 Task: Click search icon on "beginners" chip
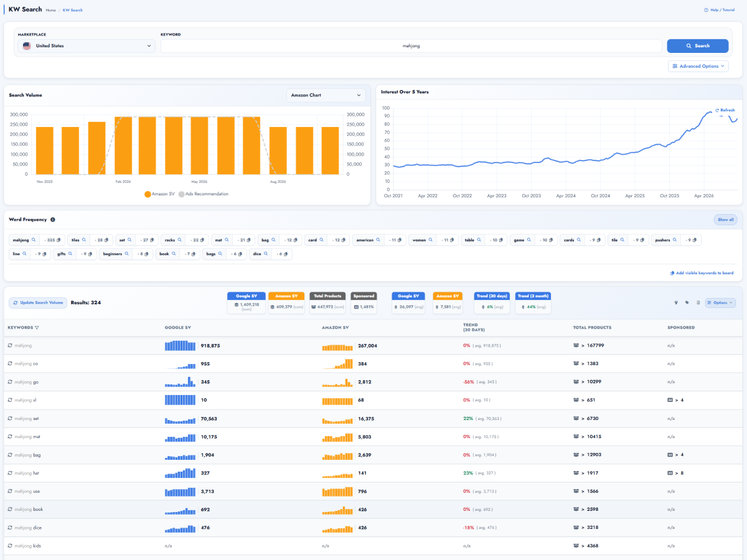pos(127,254)
